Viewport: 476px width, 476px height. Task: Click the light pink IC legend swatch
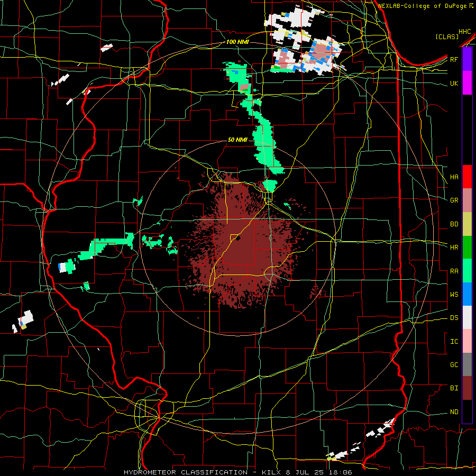tap(467, 341)
